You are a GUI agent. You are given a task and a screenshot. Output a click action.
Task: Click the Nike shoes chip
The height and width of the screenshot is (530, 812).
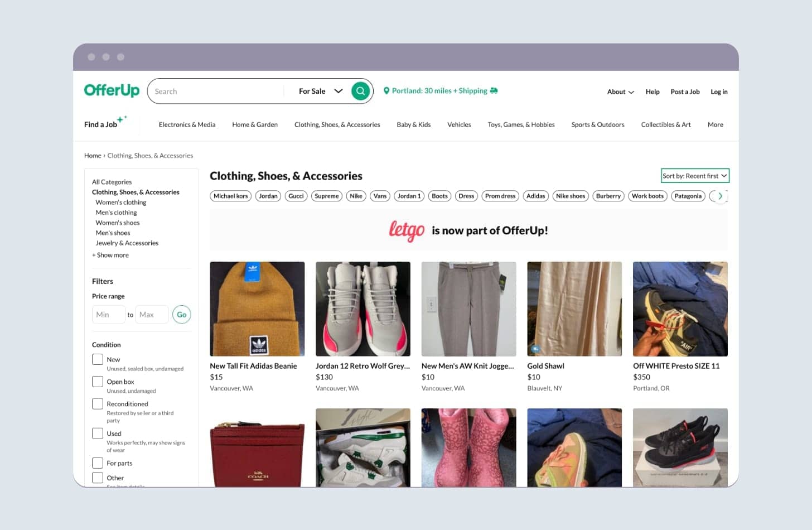coord(571,196)
